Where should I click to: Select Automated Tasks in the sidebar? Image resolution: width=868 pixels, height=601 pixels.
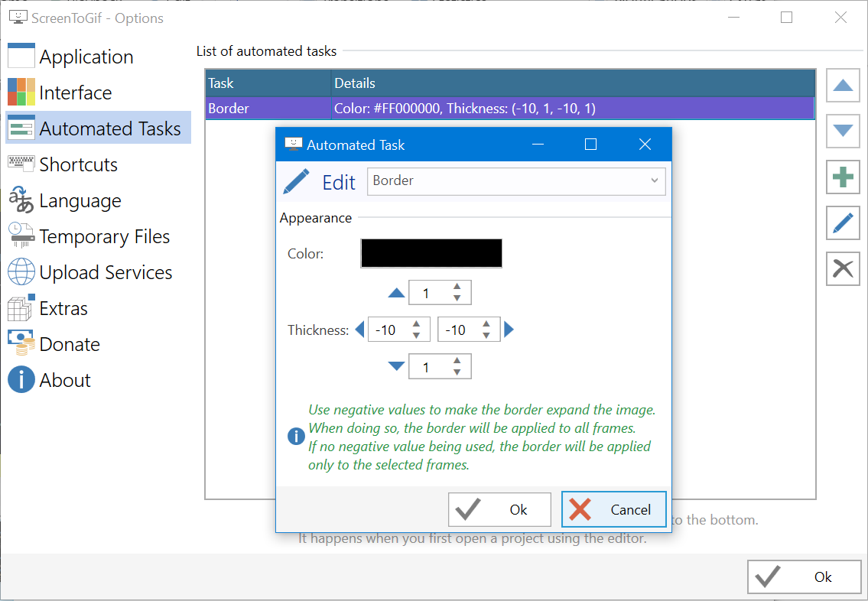click(x=98, y=128)
